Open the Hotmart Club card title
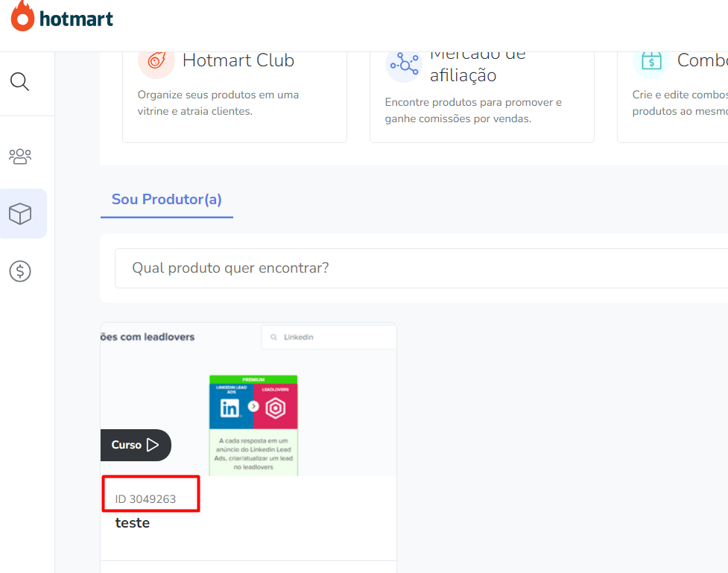Image resolution: width=728 pixels, height=573 pixels. (x=238, y=60)
